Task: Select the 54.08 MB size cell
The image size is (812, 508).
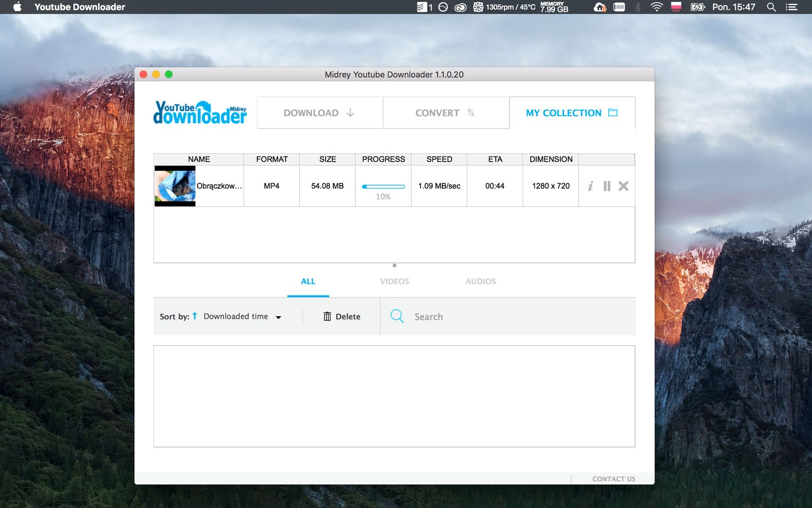Action: pos(328,186)
